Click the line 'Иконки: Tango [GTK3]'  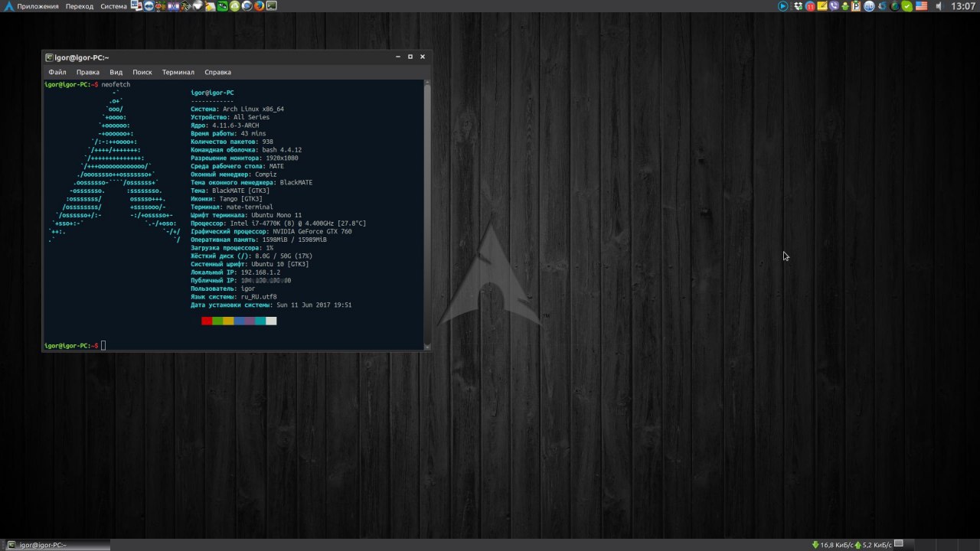tap(227, 199)
